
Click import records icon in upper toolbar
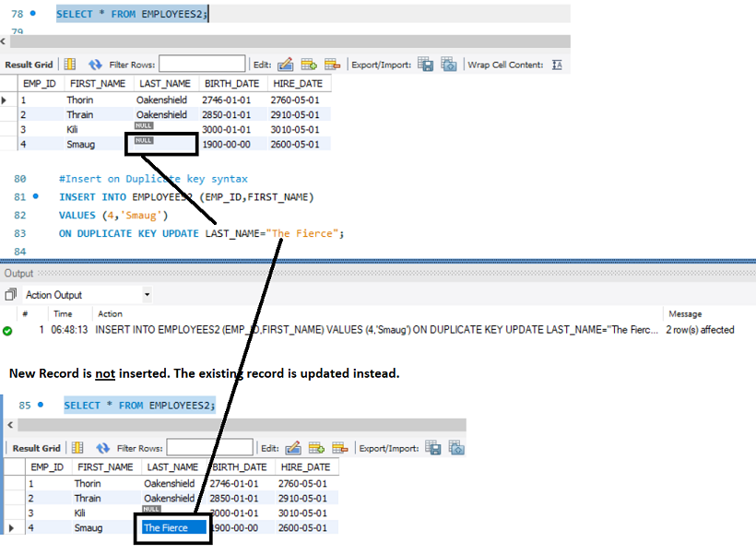(x=449, y=65)
